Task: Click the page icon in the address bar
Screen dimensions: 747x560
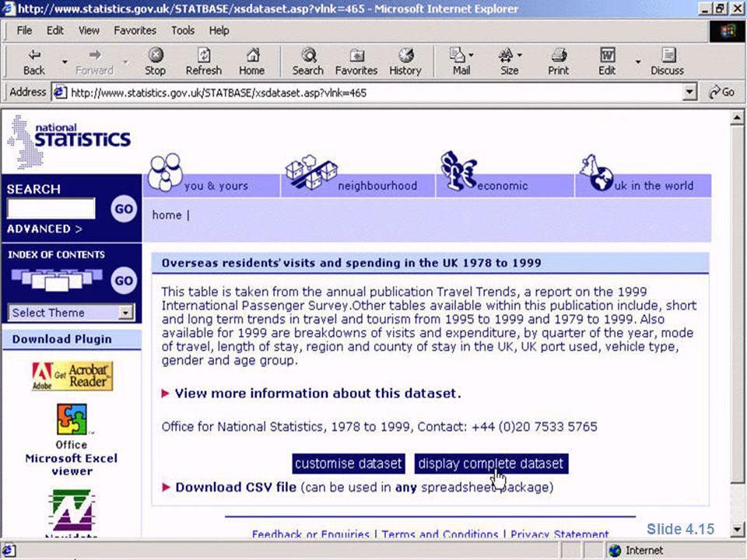Action: tap(60, 92)
